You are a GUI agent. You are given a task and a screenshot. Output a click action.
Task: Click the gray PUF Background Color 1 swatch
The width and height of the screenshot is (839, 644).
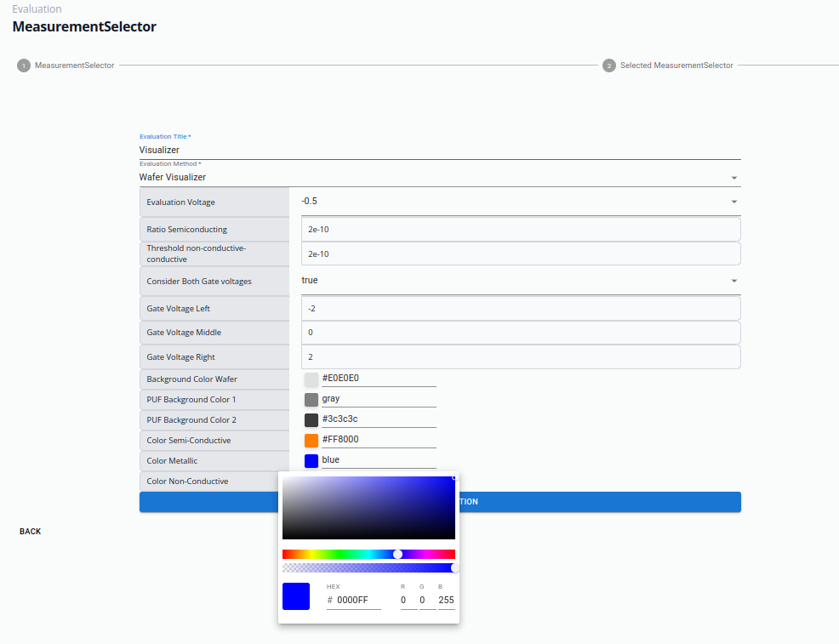(x=311, y=400)
